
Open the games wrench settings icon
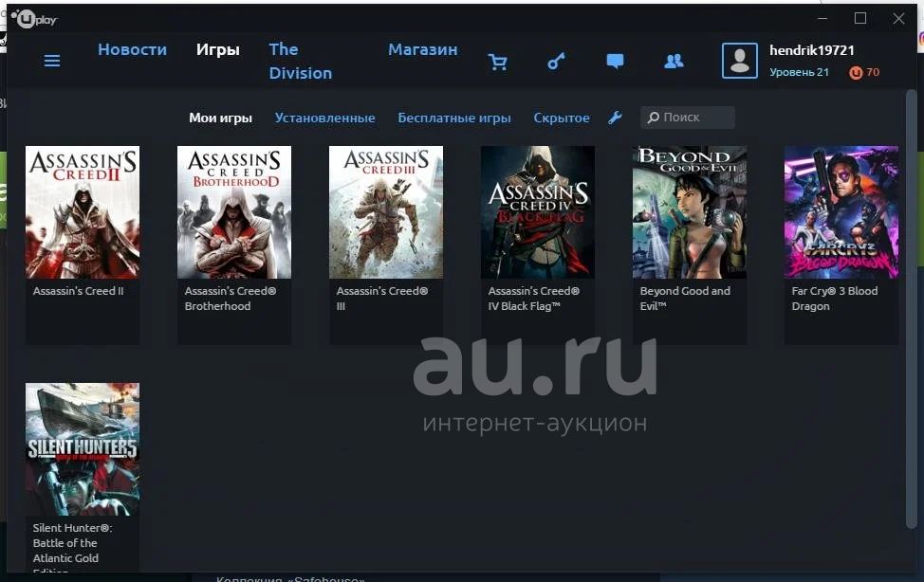[x=616, y=118]
